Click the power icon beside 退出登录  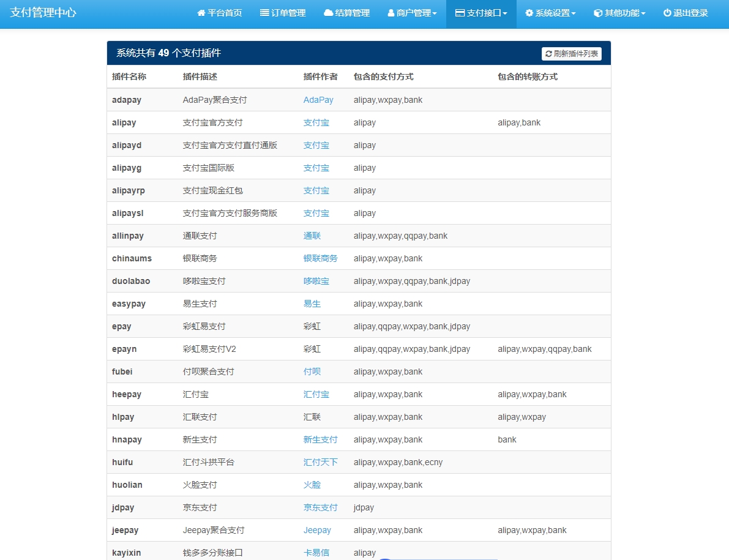point(667,13)
